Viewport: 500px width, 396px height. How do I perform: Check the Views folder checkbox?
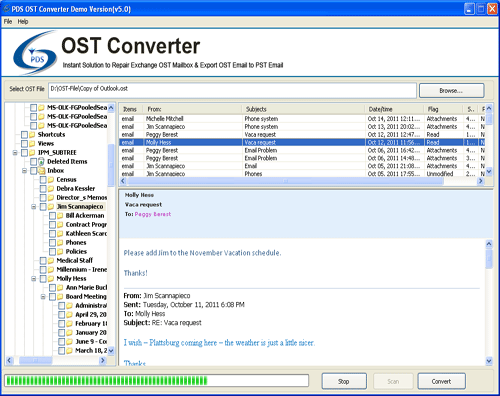24,144
